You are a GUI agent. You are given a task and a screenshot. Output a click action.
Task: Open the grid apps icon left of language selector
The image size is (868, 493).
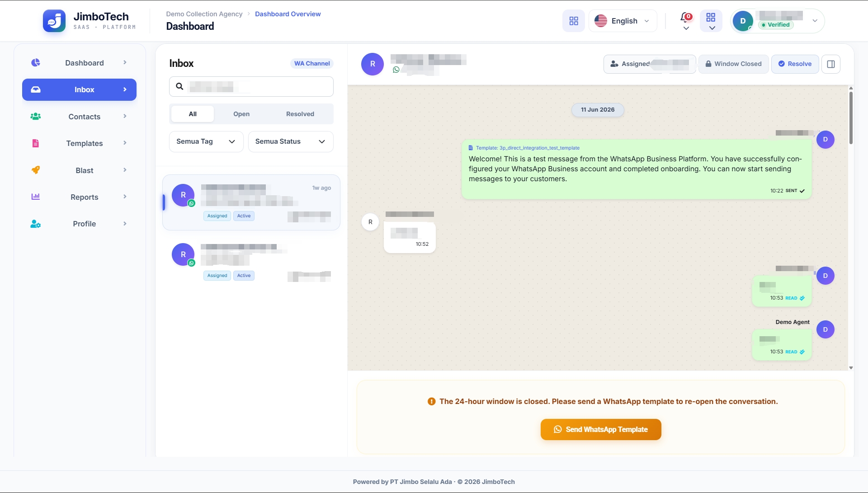(574, 21)
